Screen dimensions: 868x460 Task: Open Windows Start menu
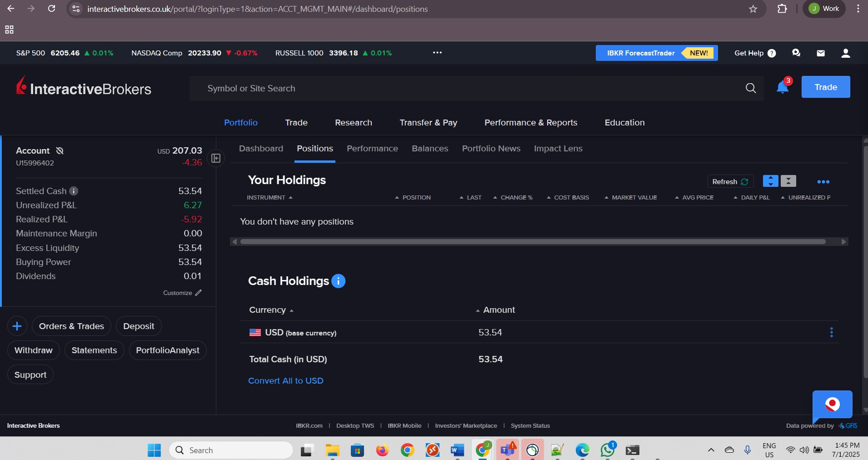(x=154, y=450)
